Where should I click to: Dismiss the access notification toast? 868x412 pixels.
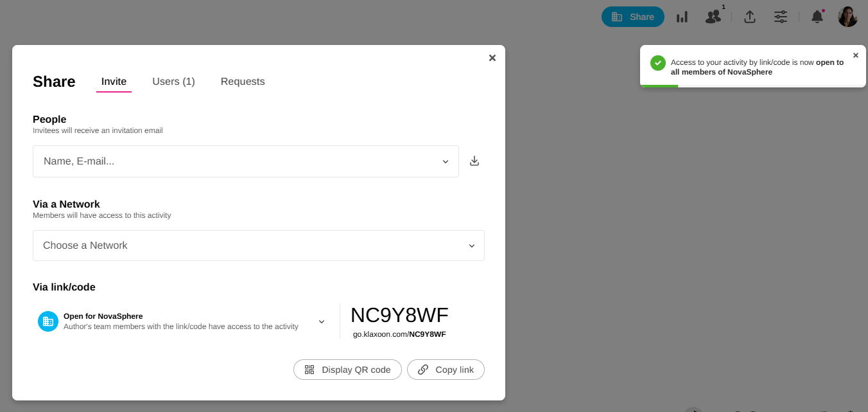[x=855, y=55]
